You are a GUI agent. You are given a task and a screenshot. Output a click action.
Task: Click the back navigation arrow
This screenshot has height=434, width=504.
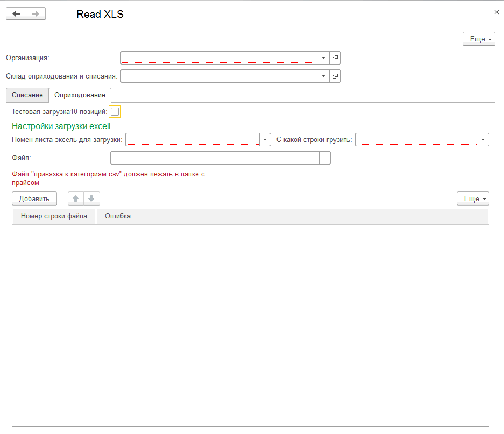[x=16, y=14]
